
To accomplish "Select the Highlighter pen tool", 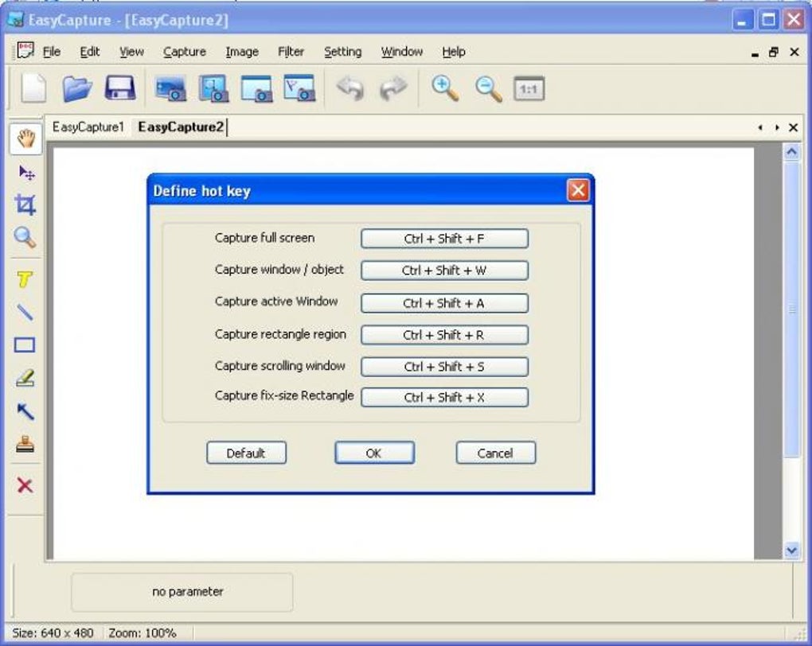I will click(25, 378).
